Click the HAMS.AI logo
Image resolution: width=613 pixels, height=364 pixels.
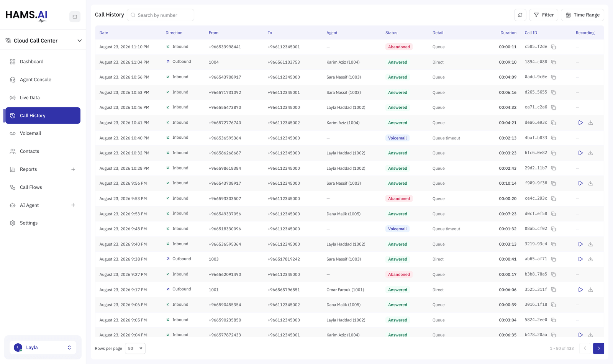(x=27, y=16)
